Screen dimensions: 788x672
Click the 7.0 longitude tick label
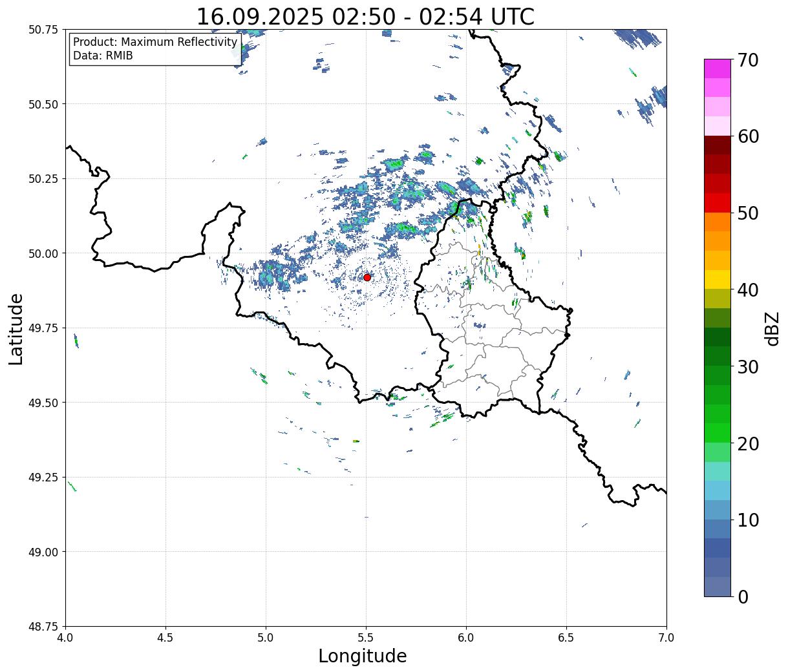tap(666, 637)
